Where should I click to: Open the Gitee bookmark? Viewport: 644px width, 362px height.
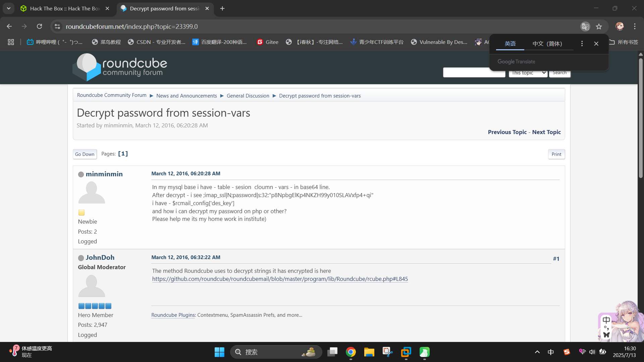[268, 42]
